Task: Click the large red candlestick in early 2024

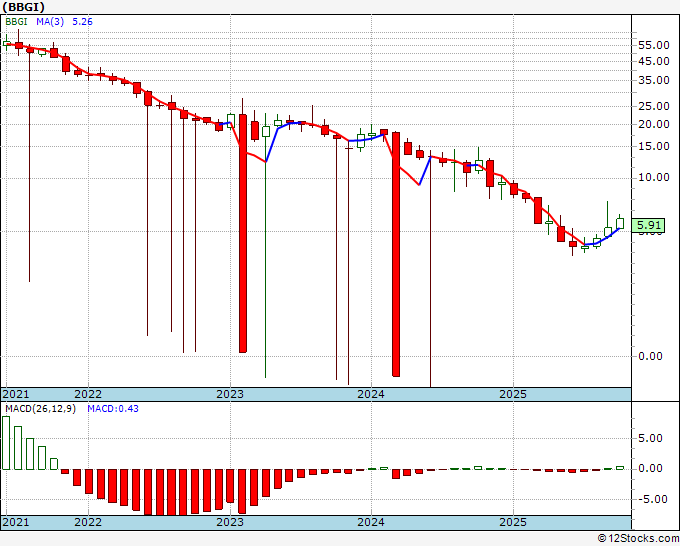Action: click(x=396, y=254)
